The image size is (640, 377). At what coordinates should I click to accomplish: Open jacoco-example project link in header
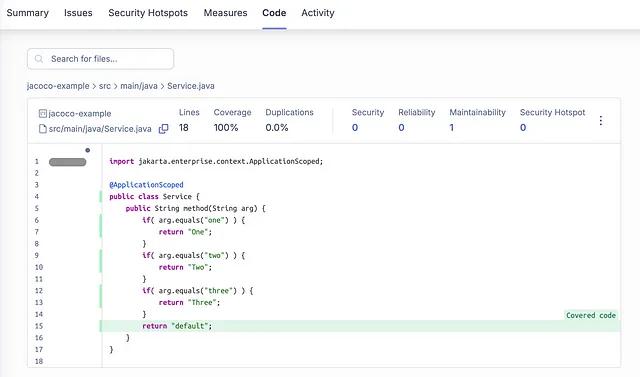(x=80, y=113)
